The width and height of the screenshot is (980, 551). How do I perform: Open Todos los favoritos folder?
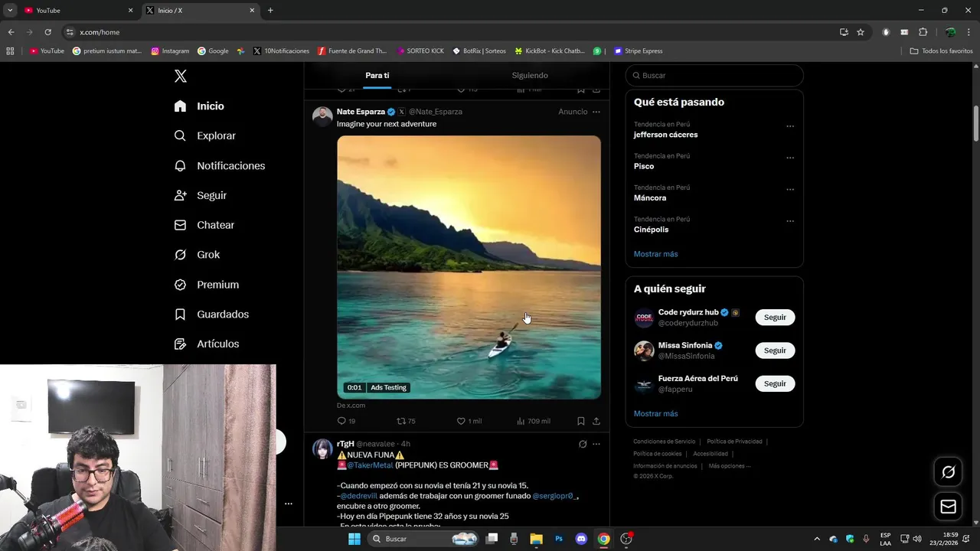(941, 51)
